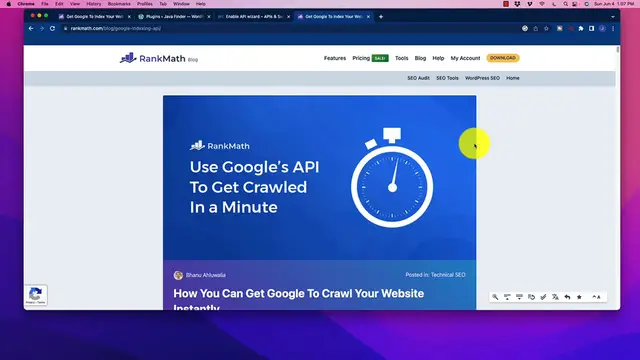This screenshot has width=640, height=360.
Task: Open the Help menu in the menu bar
Action: (x=200, y=4)
